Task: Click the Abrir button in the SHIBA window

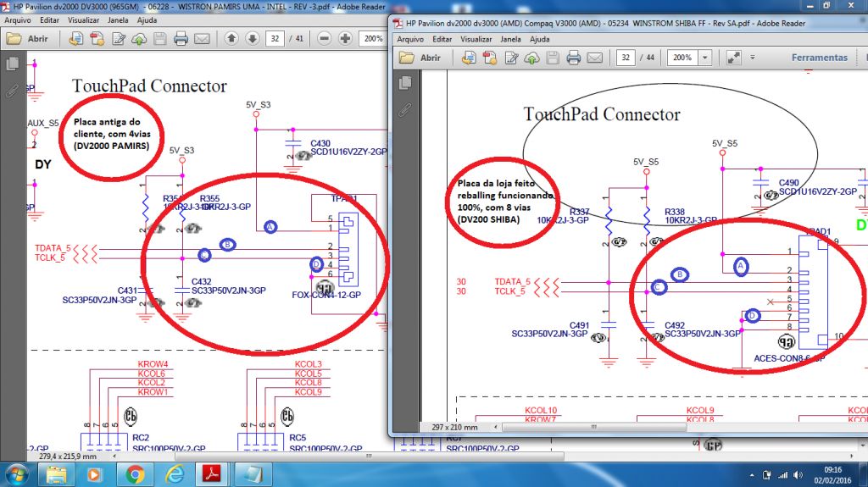Action: 421,58
